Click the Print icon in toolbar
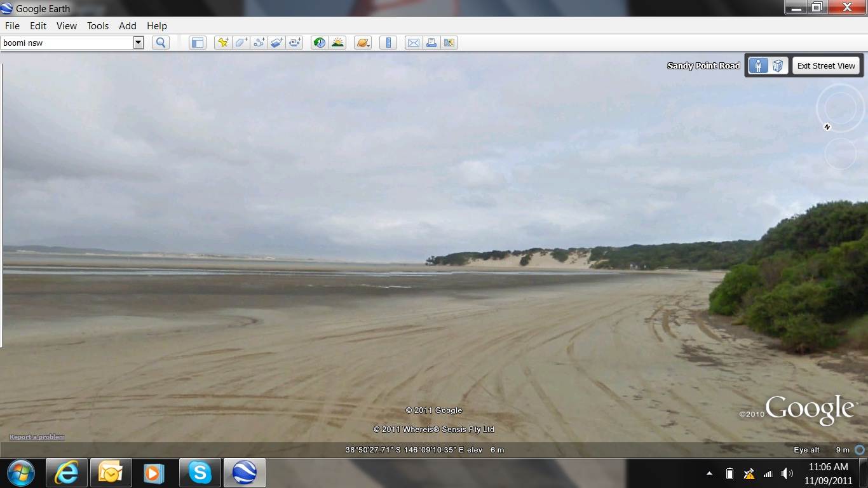This screenshot has height=488, width=868. click(x=431, y=43)
